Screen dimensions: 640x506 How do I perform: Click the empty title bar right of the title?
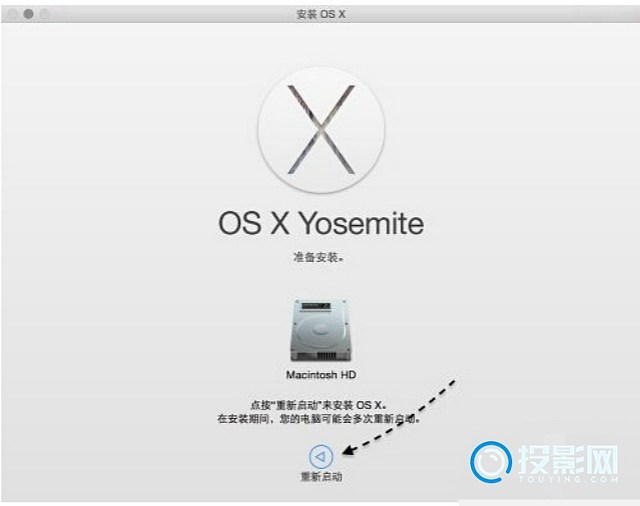[x=490, y=14]
